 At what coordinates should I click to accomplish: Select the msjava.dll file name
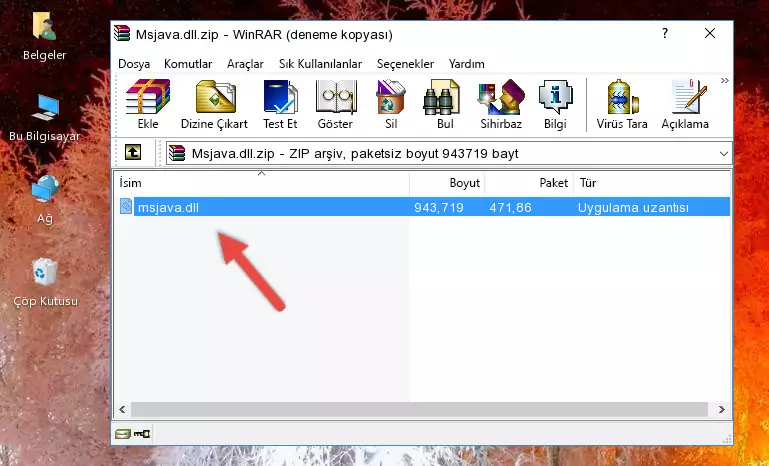pos(168,207)
